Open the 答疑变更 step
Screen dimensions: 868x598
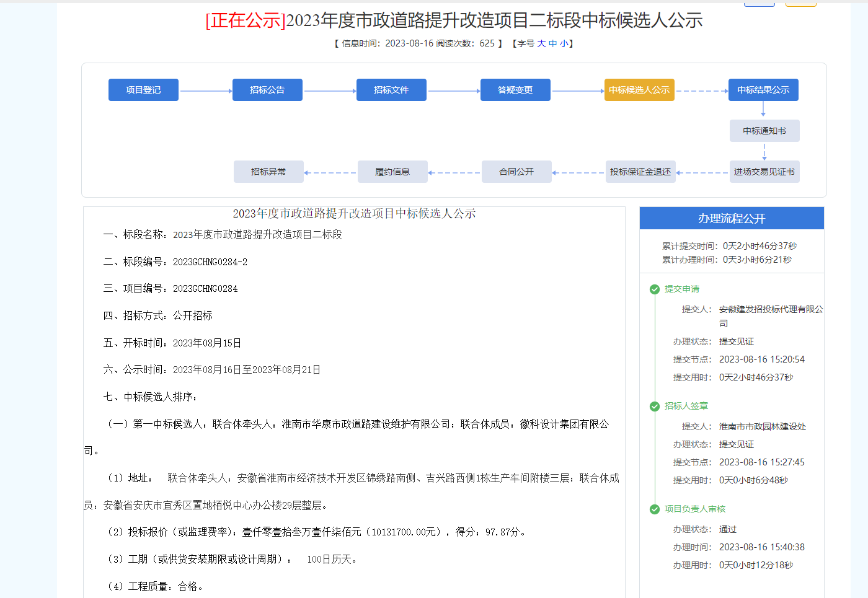[x=515, y=90]
